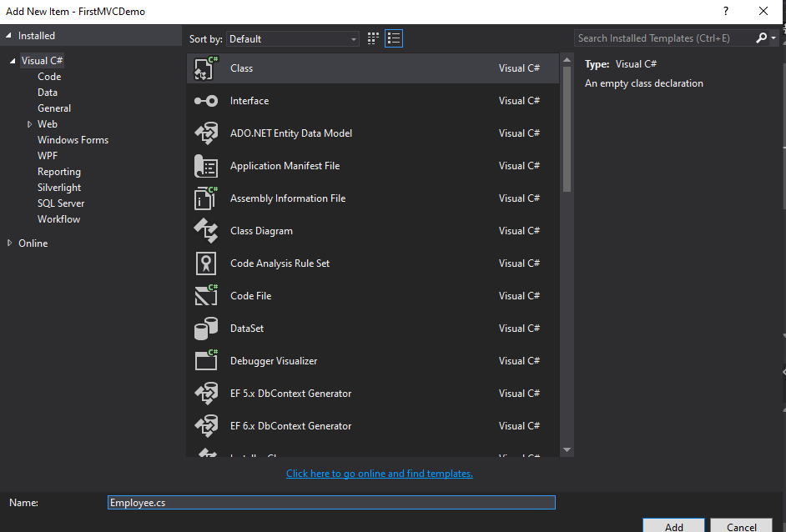
Task: Click the Cancel button
Action: tap(742, 526)
